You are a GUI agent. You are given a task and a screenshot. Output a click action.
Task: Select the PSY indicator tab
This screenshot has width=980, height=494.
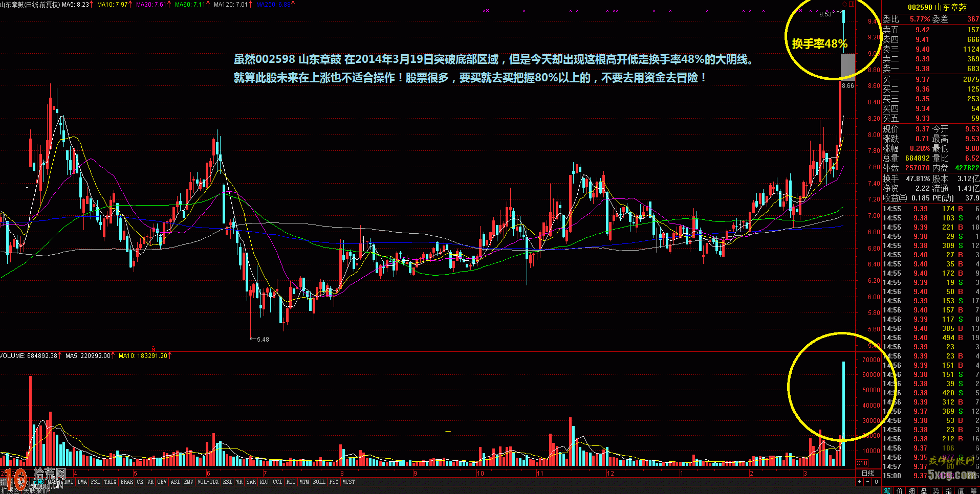[x=334, y=482]
